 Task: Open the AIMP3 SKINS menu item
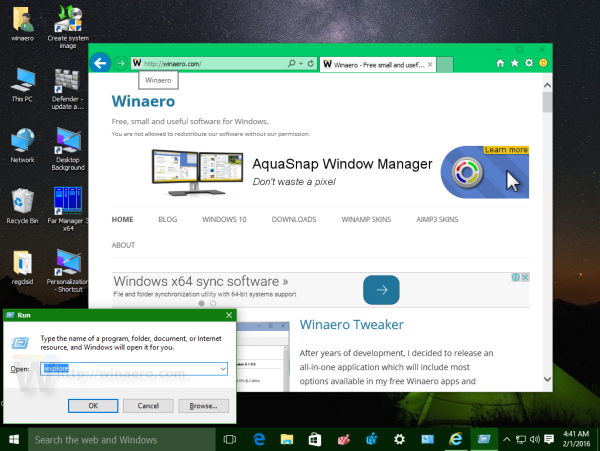(x=437, y=219)
